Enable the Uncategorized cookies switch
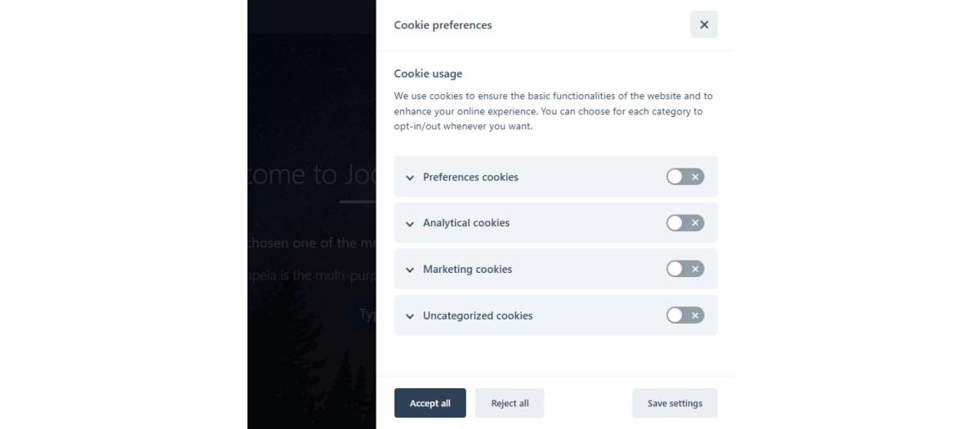 click(684, 315)
